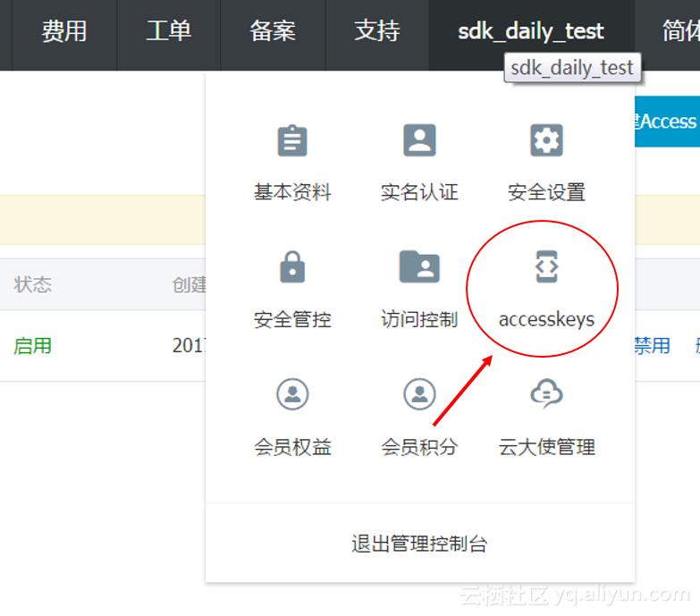Screen dimensions: 700x616
Task: Open the 安全设置 gear icon
Action: click(x=546, y=140)
